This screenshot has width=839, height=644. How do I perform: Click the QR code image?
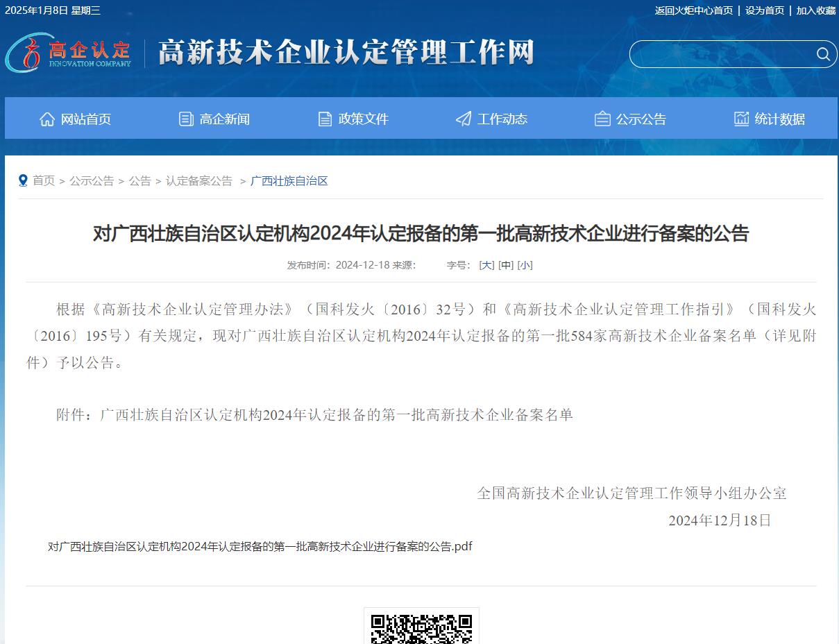[x=421, y=628]
